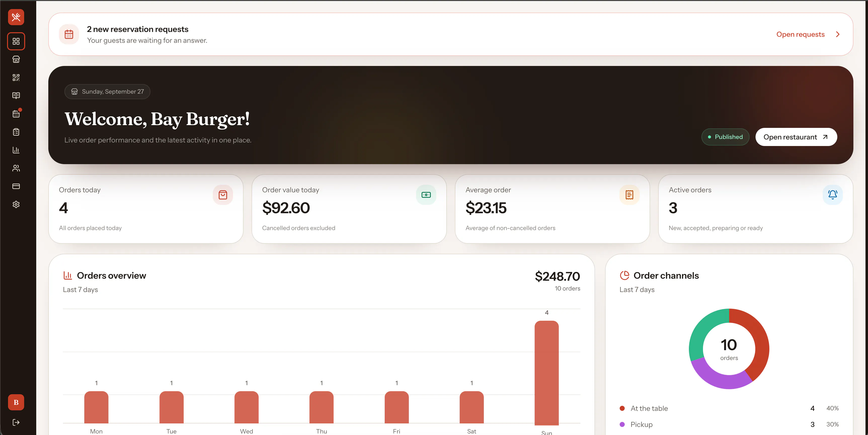Click the red At the table legend dot
This screenshot has width=868, height=435.
pyautogui.click(x=622, y=408)
